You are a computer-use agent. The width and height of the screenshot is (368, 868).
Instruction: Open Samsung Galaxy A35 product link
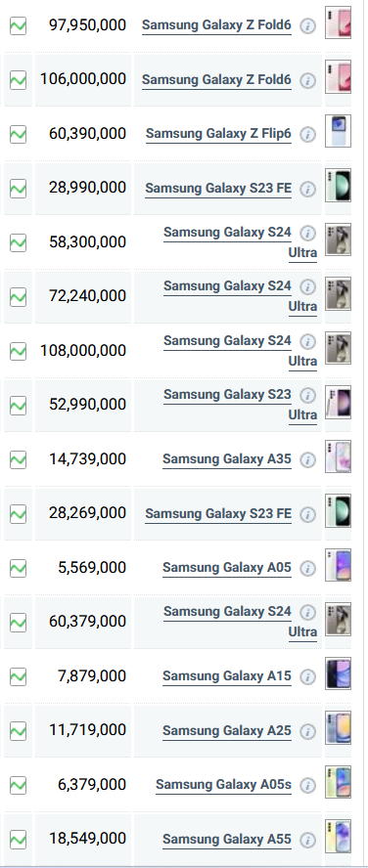click(x=227, y=459)
